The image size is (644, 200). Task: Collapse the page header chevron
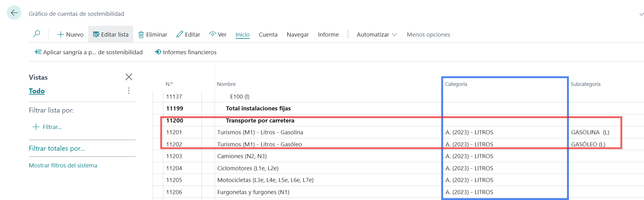[642, 14]
